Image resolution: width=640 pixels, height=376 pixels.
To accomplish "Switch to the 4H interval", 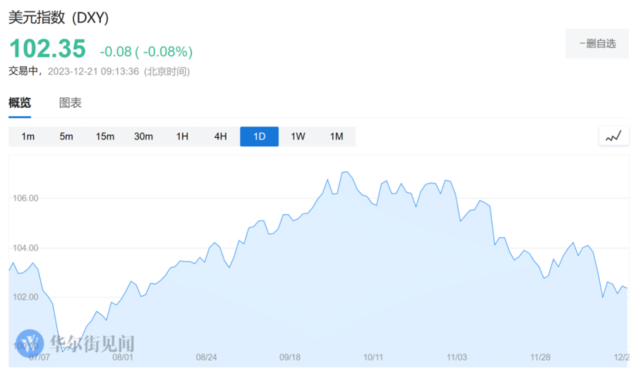I will point(221,136).
